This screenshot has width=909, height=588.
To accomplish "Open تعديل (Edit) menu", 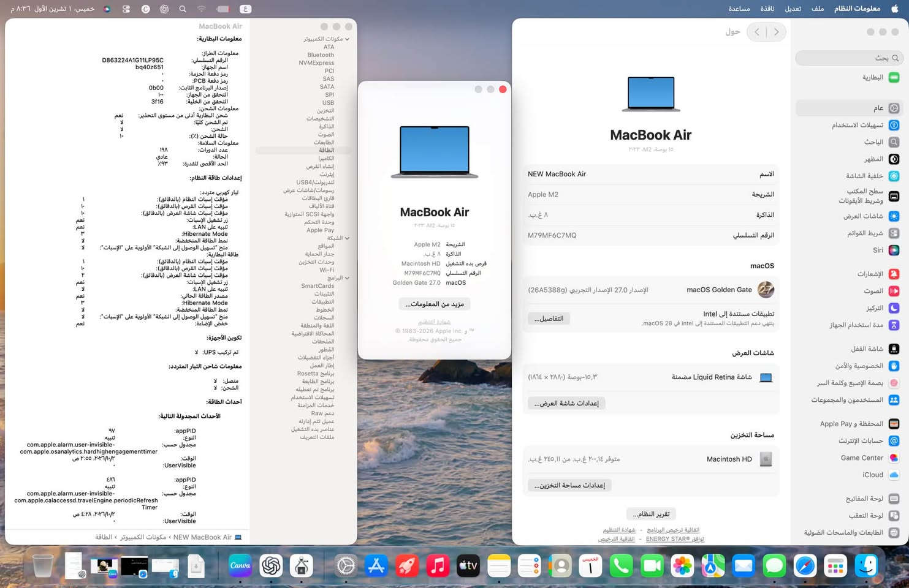I will point(793,9).
